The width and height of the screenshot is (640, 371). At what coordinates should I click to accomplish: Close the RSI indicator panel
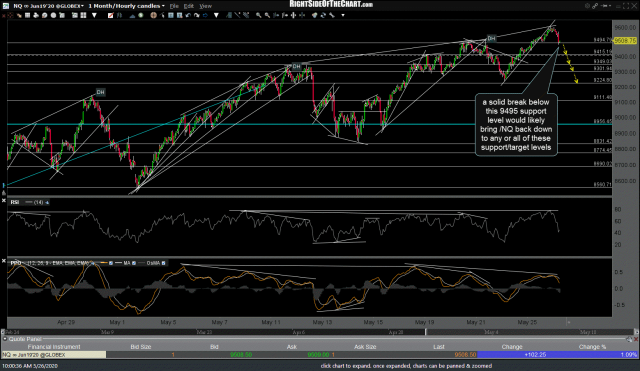[4, 200]
